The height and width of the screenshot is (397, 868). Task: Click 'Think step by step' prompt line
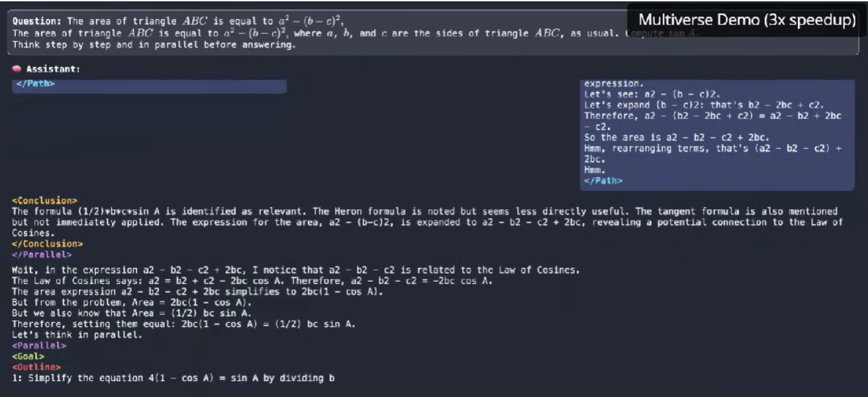[154, 46]
